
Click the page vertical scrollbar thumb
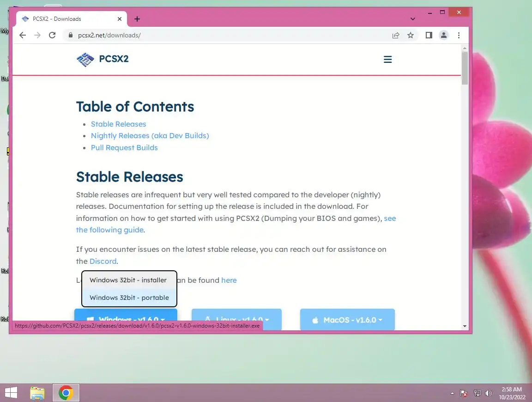tap(465, 68)
